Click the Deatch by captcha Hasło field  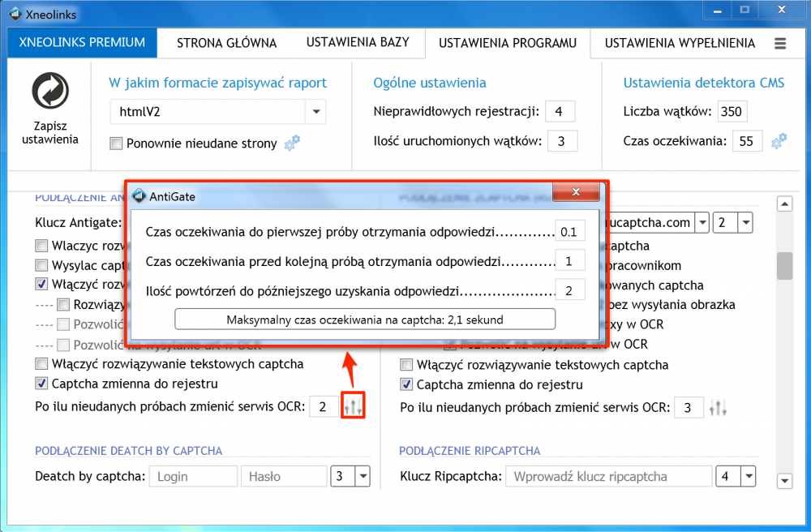point(284,476)
